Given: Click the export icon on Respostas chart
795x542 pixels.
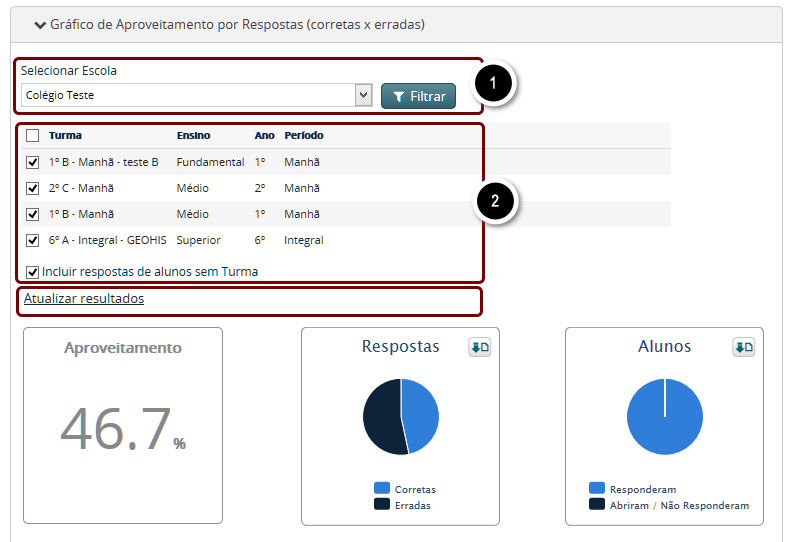Looking at the screenshot, I should coord(480,347).
